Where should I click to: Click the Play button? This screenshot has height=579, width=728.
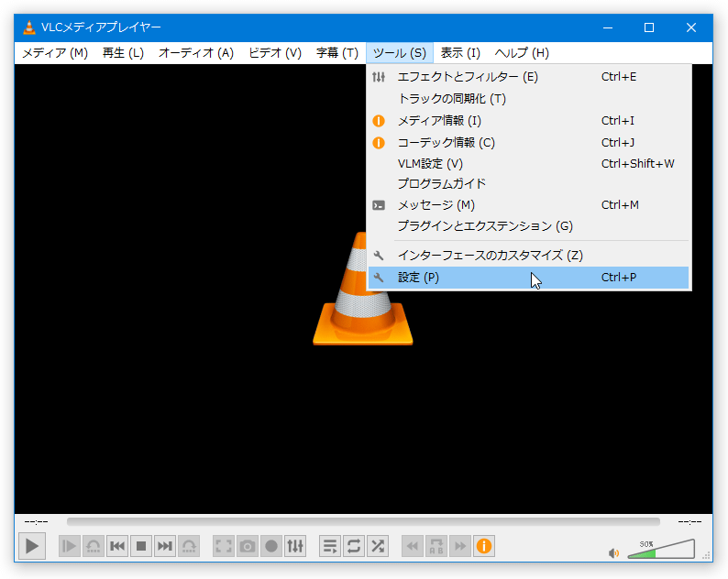coord(32,546)
